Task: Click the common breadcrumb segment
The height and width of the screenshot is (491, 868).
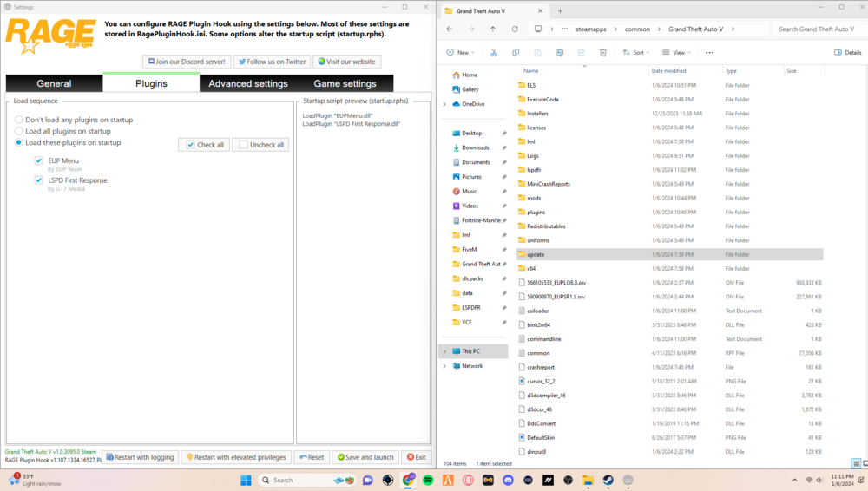Action: tap(637, 29)
